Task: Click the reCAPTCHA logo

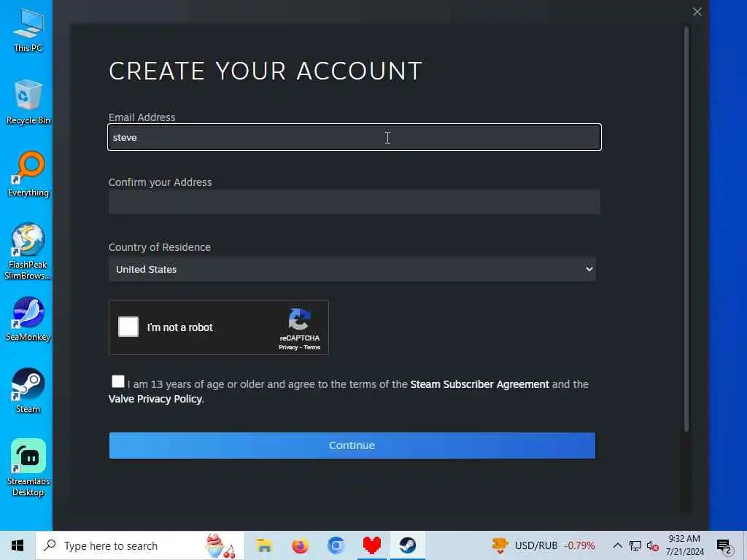Action: (299, 319)
